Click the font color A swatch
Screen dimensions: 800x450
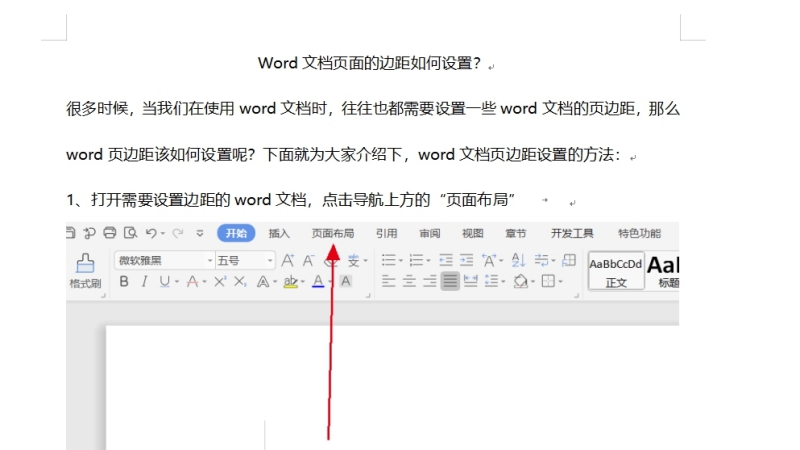click(x=318, y=282)
